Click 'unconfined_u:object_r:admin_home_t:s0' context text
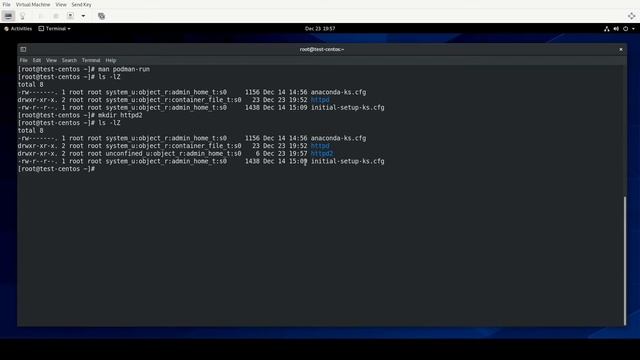640x360 pixels. [x=173, y=154]
